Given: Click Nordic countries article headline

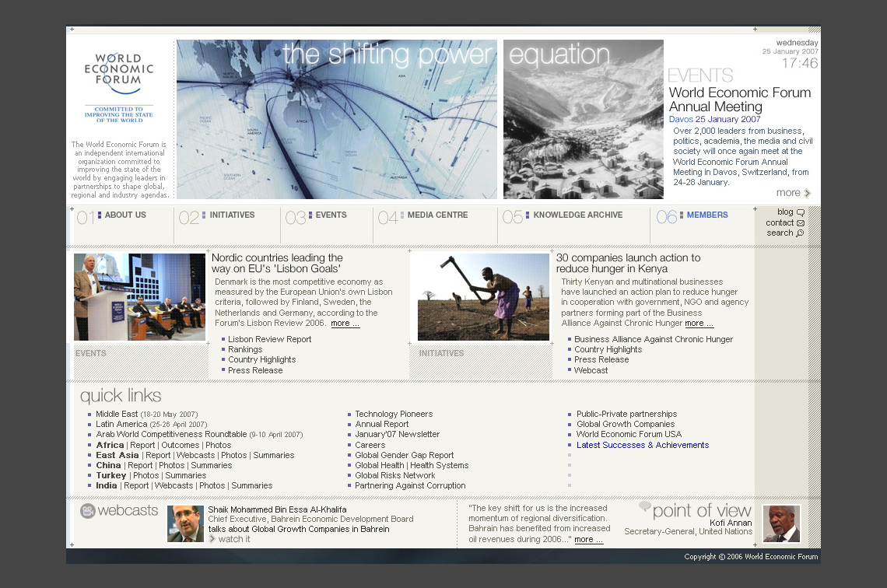Looking at the screenshot, I should [x=277, y=263].
